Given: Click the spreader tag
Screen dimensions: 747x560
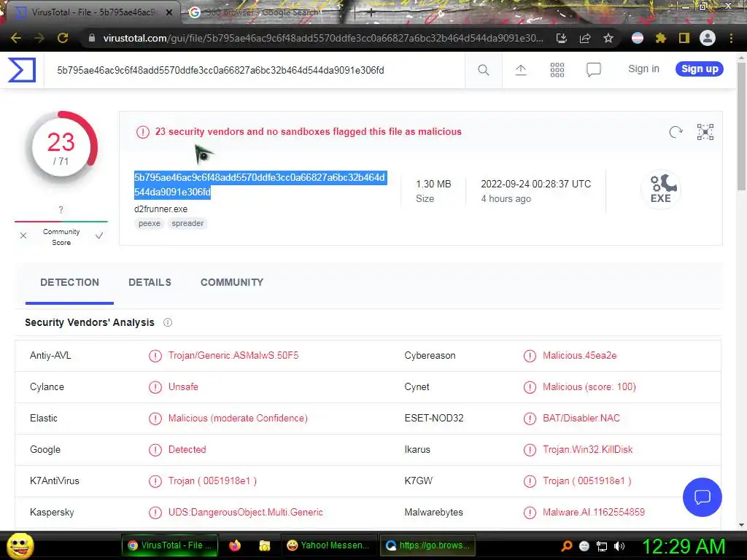Looking at the screenshot, I should point(187,223).
